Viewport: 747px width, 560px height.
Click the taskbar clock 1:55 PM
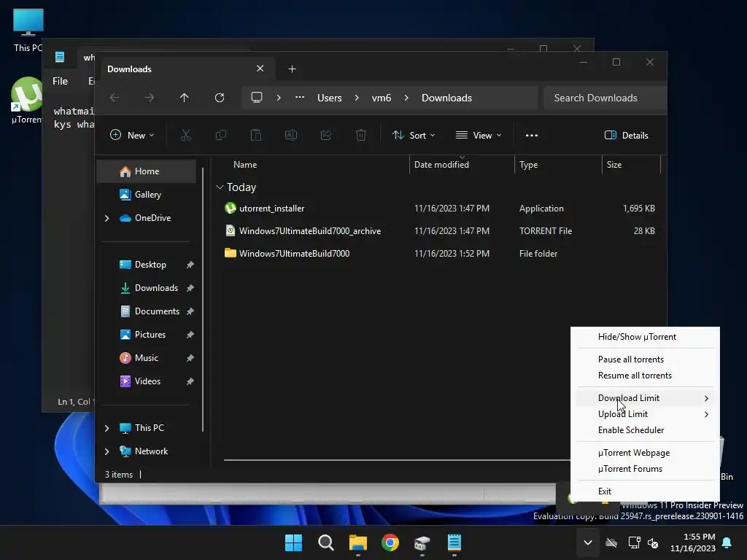tap(693, 542)
